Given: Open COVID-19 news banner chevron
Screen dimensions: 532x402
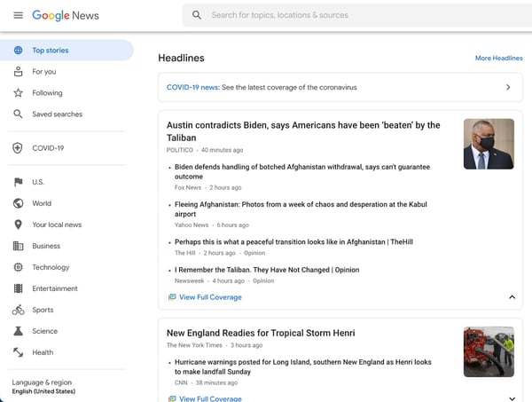Looking at the screenshot, I should (508, 87).
